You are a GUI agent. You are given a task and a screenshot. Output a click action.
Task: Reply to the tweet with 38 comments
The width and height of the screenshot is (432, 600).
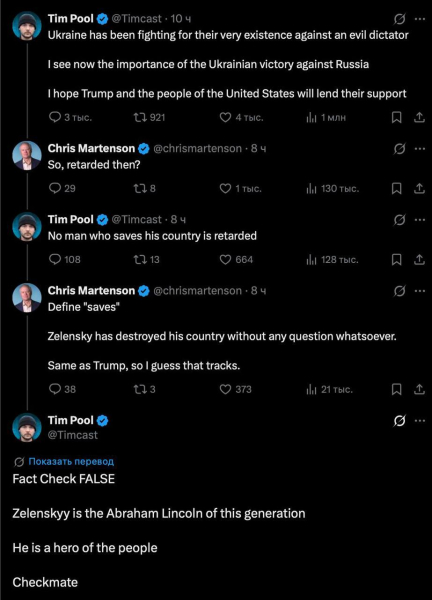tap(55, 389)
